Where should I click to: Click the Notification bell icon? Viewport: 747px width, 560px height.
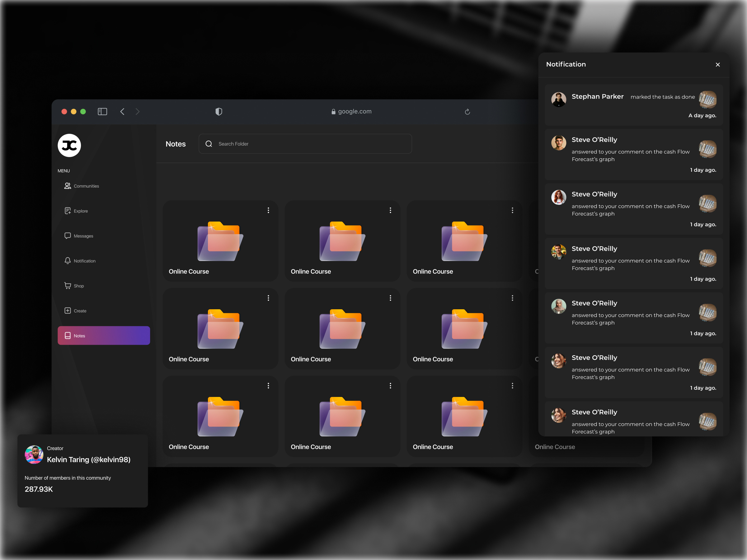pyautogui.click(x=68, y=261)
